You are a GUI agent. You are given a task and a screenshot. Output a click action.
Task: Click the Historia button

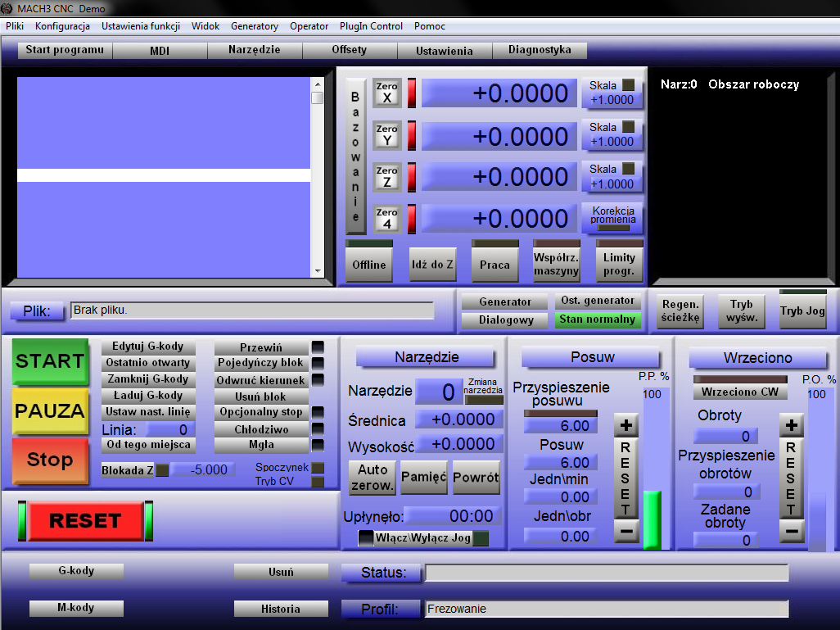point(281,609)
